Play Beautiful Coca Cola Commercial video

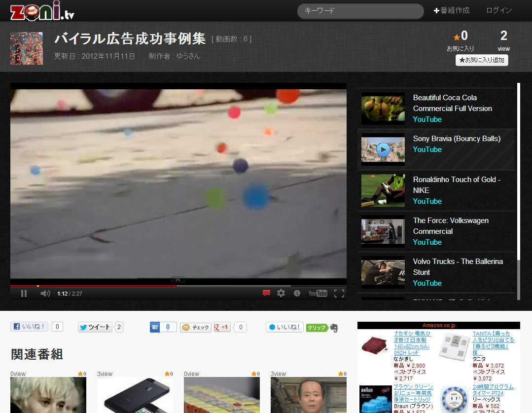[452, 103]
